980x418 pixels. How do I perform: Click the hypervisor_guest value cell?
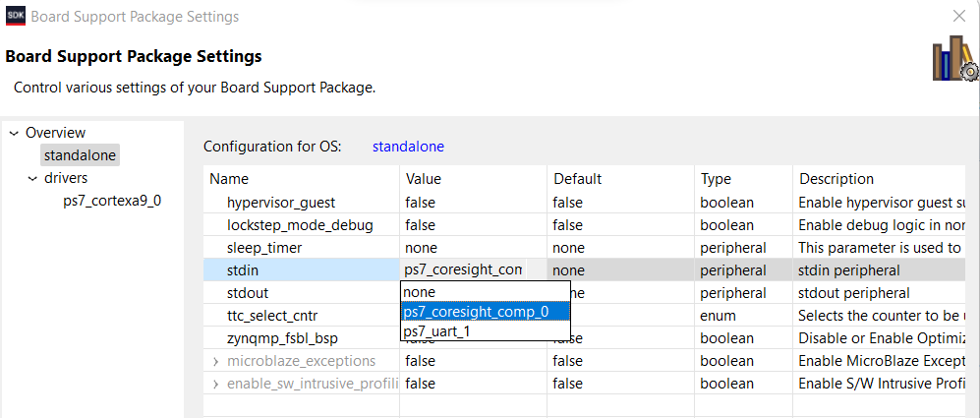click(x=472, y=203)
